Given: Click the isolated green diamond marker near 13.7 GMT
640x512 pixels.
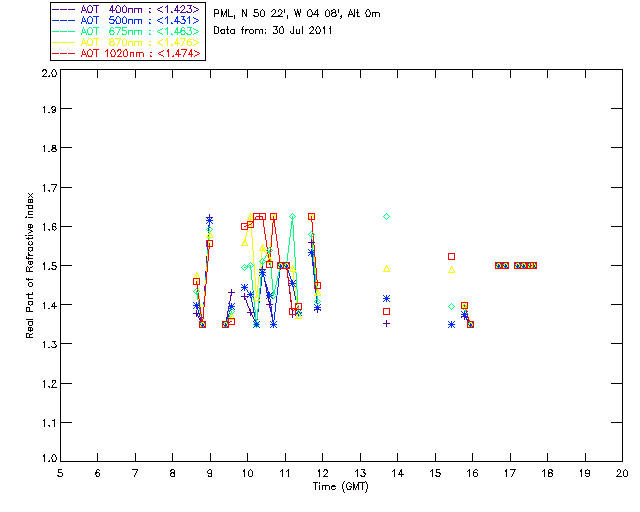Looking at the screenshot, I should [x=387, y=216].
